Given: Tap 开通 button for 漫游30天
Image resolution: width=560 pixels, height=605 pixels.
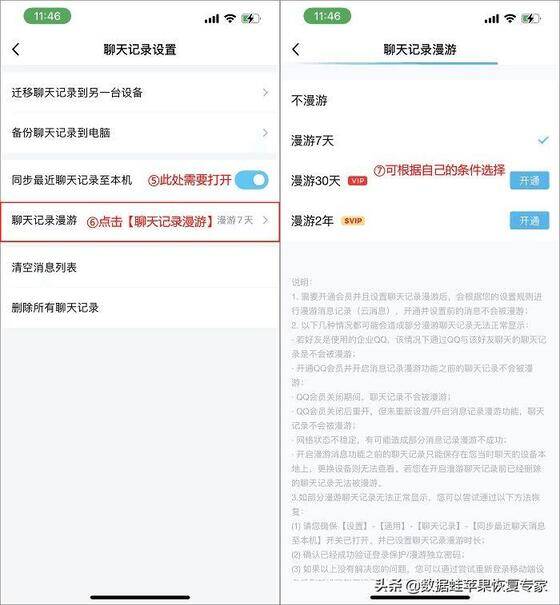Looking at the screenshot, I should 529,180.
